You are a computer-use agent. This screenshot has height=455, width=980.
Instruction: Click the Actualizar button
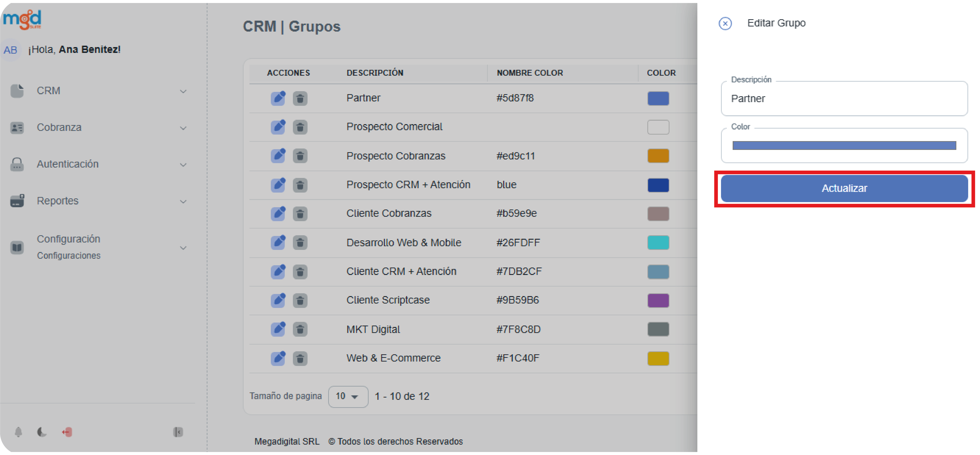click(x=844, y=189)
